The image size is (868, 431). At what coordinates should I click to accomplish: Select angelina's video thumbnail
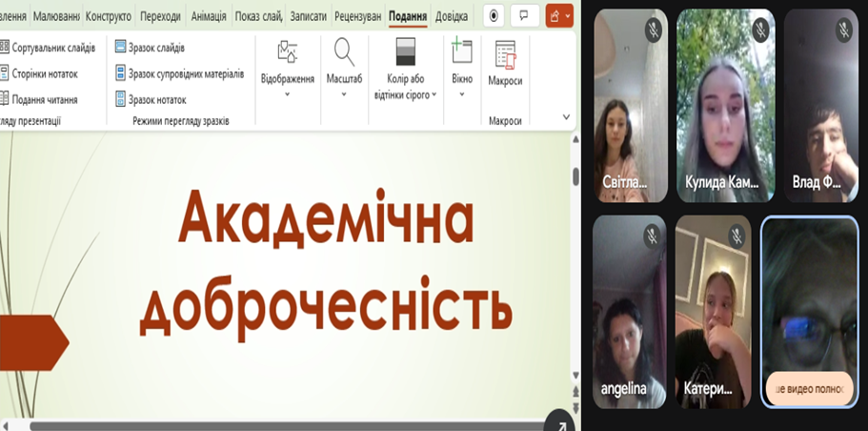[629, 310]
